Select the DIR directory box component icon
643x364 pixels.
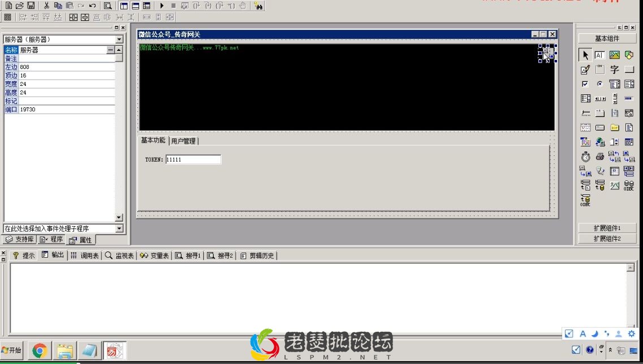click(x=614, y=128)
